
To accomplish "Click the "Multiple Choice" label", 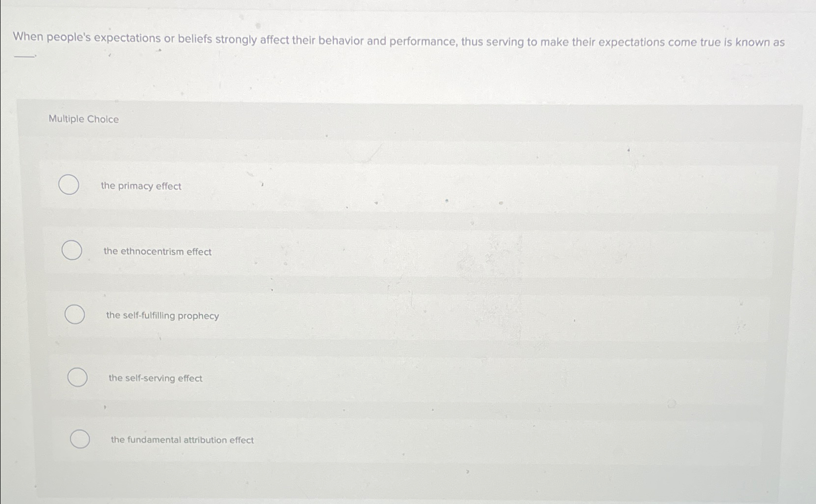I will tap(84, 119).
